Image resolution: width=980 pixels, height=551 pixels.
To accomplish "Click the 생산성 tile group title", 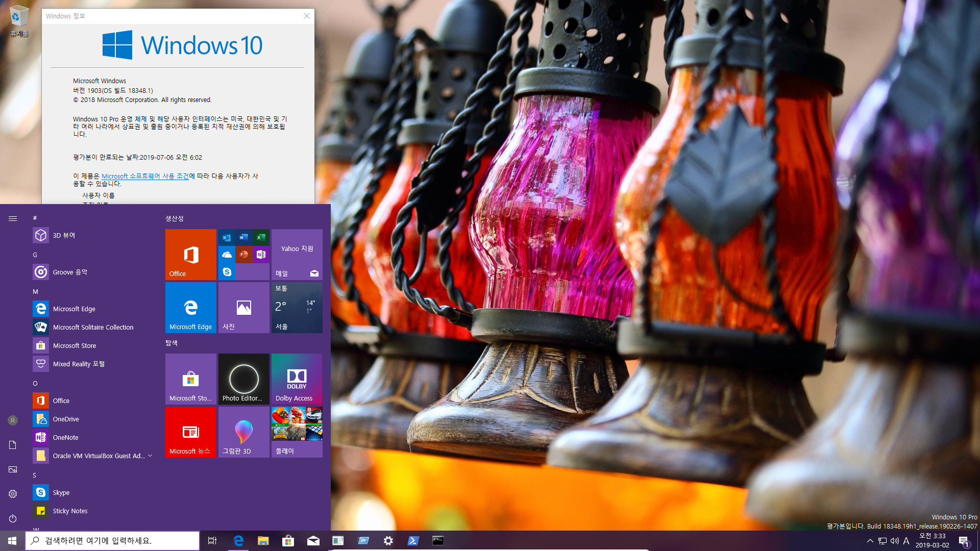I will pyautogui.click(x=175, y=218).
